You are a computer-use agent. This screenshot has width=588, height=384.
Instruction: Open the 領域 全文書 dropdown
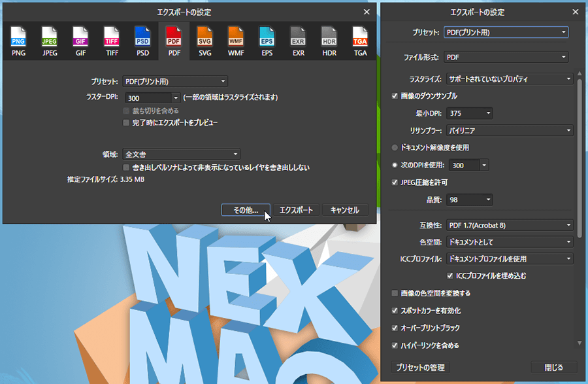coord(181,154)
